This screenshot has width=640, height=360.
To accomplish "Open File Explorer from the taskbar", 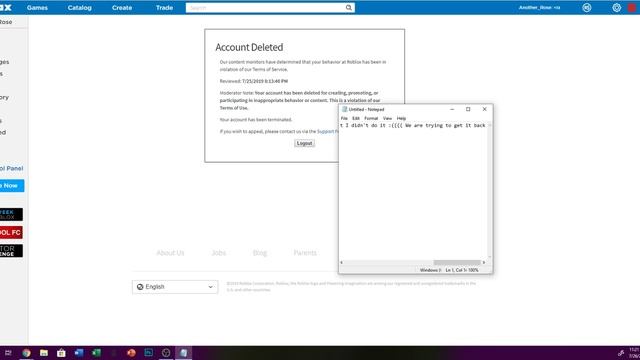I will pos(44,353).
